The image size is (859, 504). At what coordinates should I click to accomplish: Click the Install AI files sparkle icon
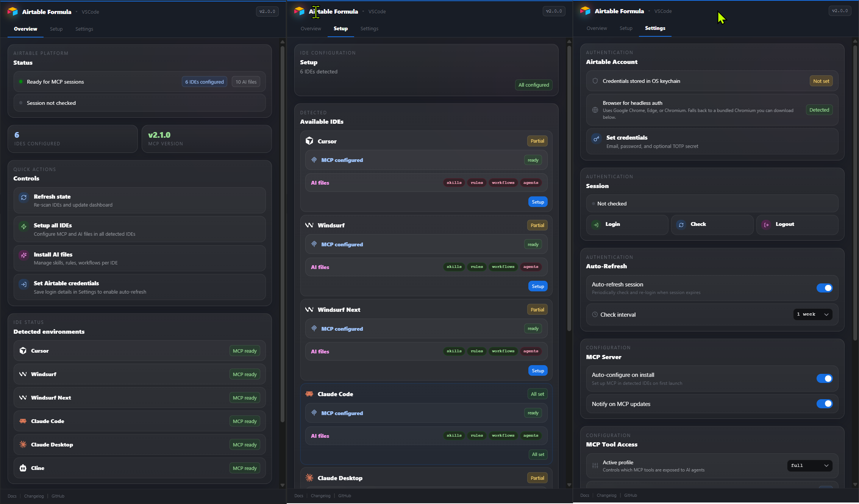(x=23, y=255)
